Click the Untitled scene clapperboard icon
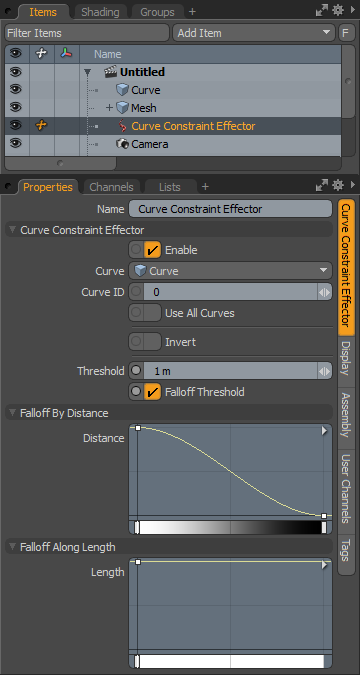360x675 pixels. click(111, 72)
